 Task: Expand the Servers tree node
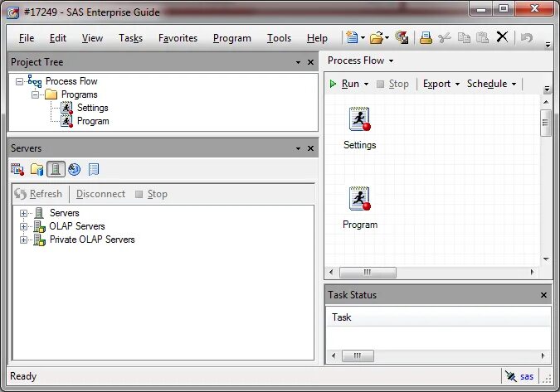click(23, 213)
